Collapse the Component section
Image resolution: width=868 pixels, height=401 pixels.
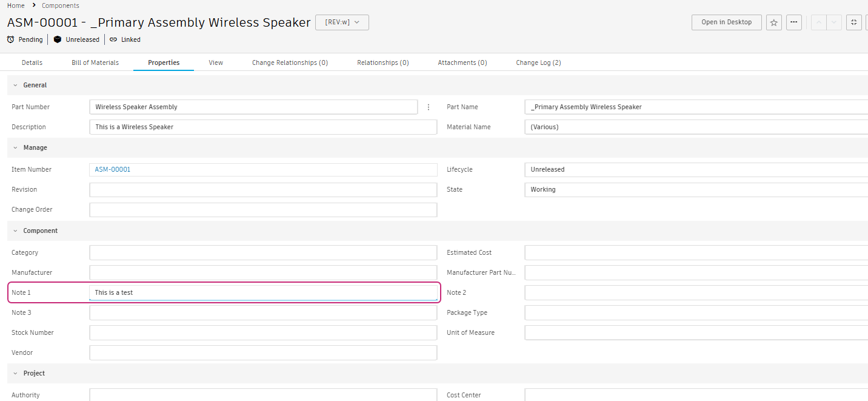15,231
